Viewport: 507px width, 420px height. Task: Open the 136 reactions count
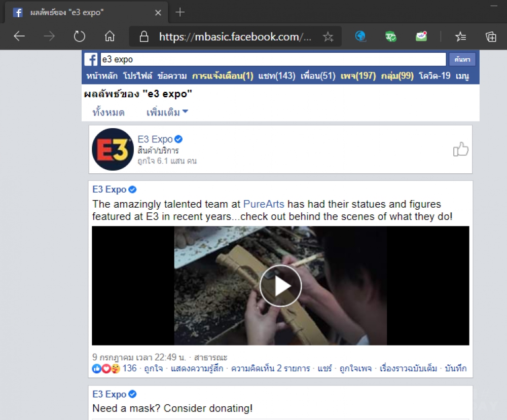(129, 368)
